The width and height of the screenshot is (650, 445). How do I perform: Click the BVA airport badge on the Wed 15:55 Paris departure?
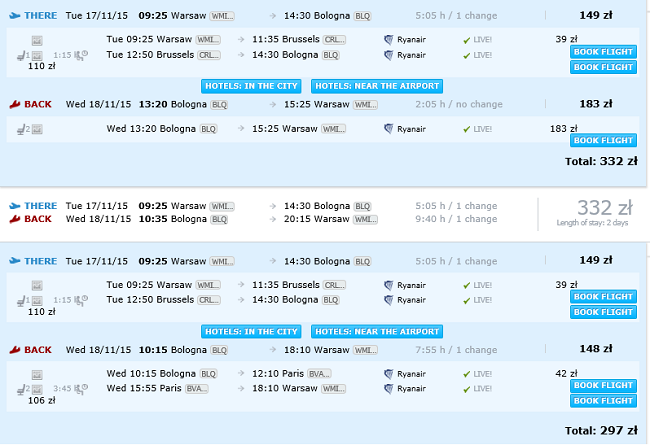196,389
